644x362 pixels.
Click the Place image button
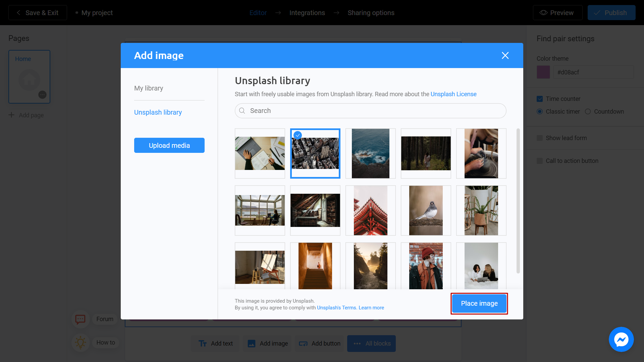(x=479, y=304)
